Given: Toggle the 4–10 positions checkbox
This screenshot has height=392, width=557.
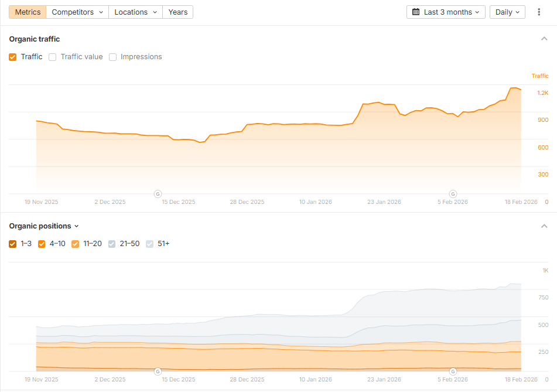Looking at the screenshot, I should coord(42,244).
